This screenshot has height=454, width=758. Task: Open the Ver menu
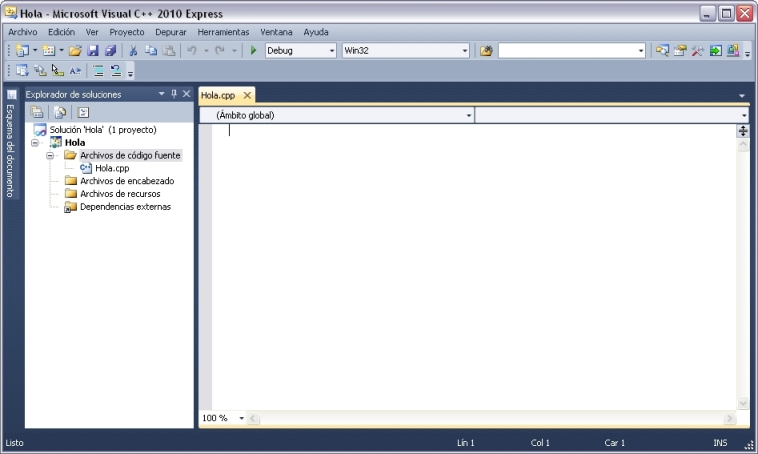coord(92,32)
